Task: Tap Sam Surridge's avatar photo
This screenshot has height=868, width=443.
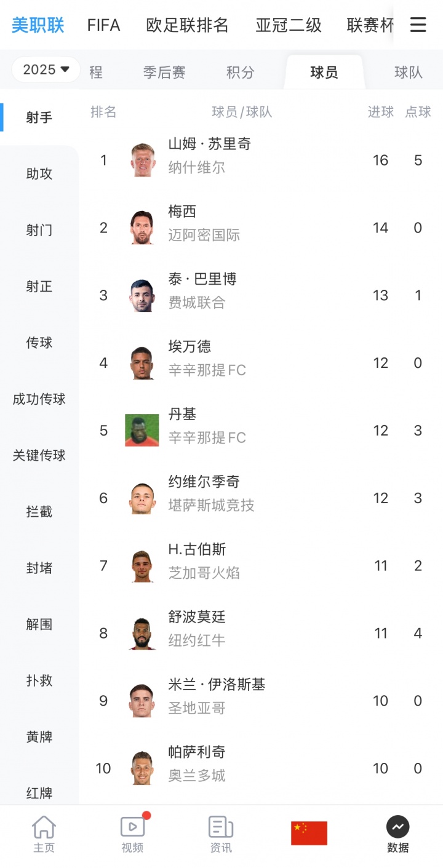Action: tap(142, 160)
